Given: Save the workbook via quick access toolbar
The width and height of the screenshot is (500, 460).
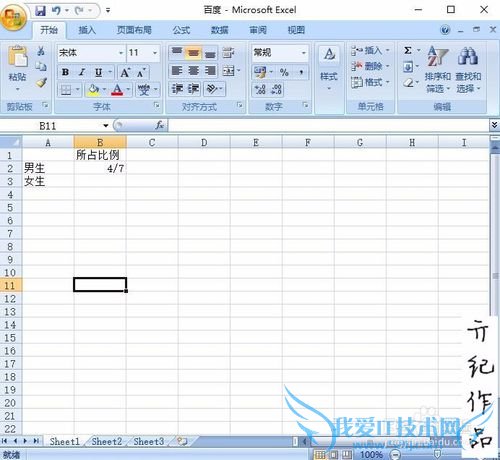Looking at the screenshot, I should (x=40, y=11).
